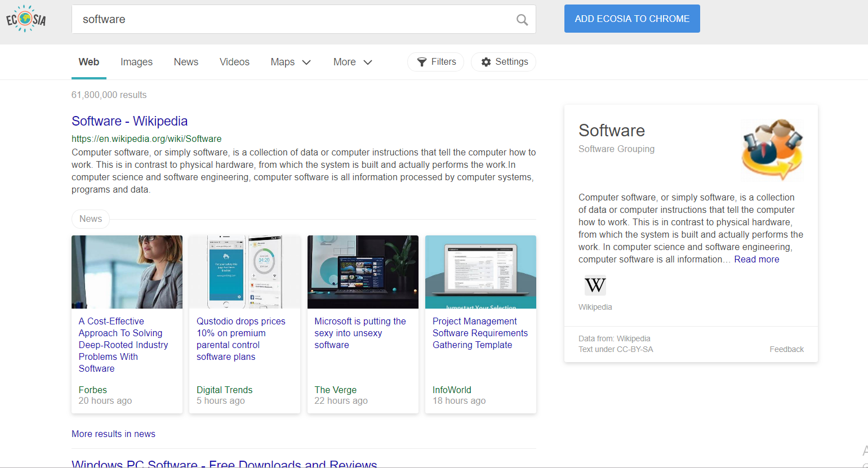868x468 pixels.
Task: Switch to the Images tab
Action: point(136,62)
